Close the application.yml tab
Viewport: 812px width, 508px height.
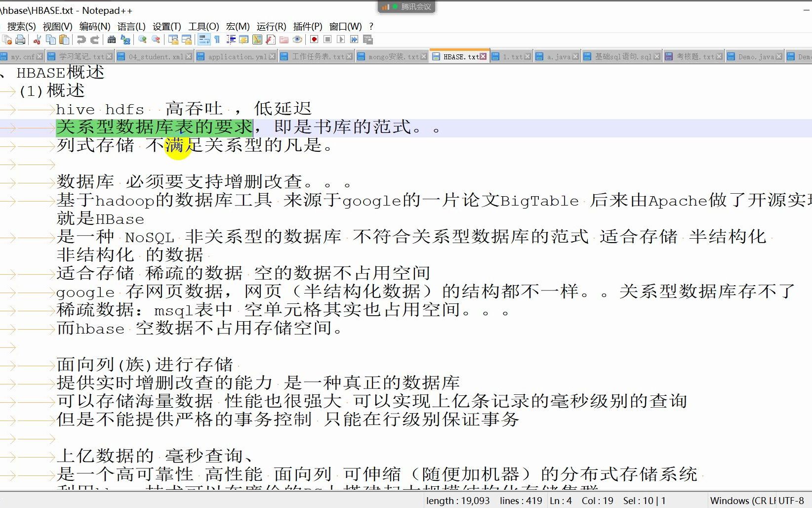272,57
